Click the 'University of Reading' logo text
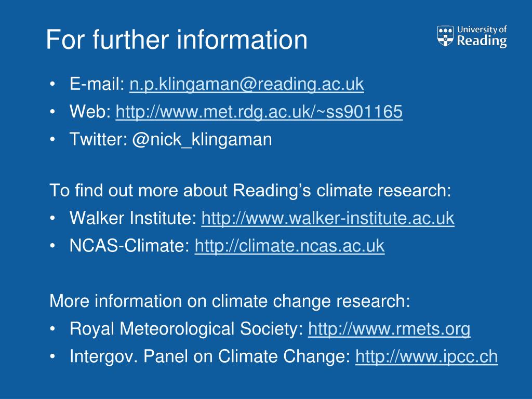 [482, 36]
